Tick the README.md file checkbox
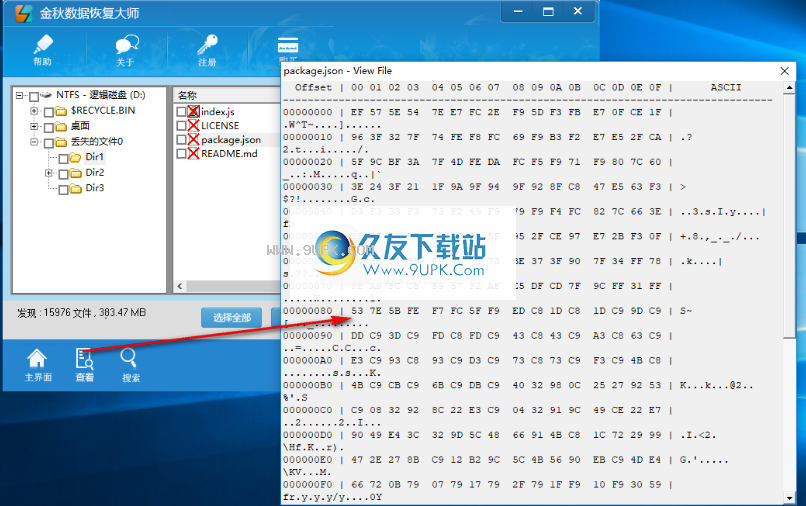Image resolution: width=806 pixels, height=506 pixels. (x=181, y=153)
